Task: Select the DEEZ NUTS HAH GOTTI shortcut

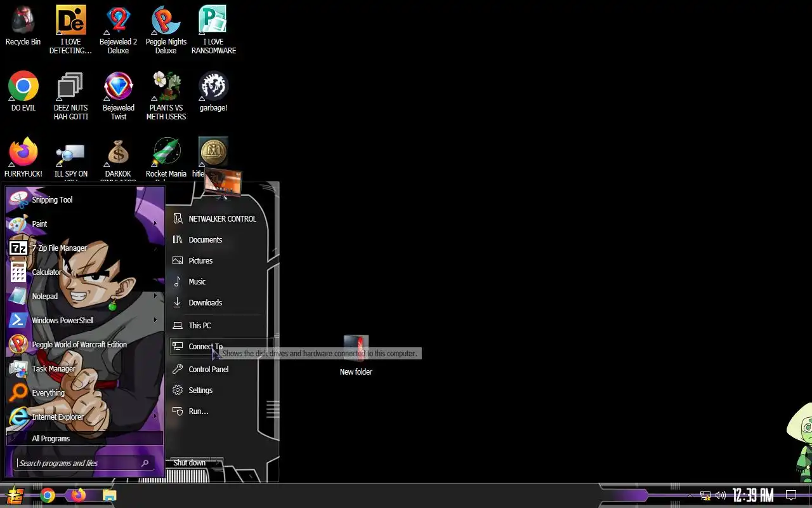Action: point(70,97)
